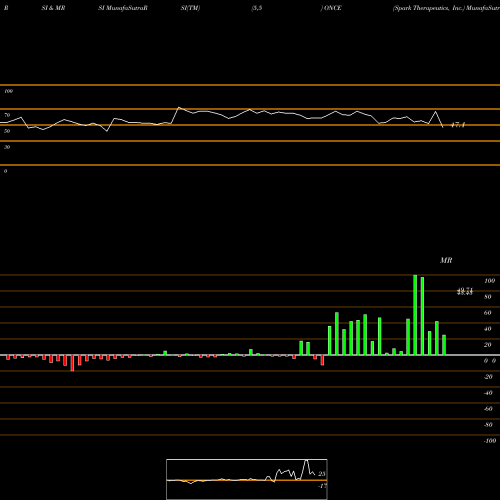Image resolution: width=500 pixels, height=500 pixels.
Task: Click the "SI(TM)" header label
Action: 190,8
